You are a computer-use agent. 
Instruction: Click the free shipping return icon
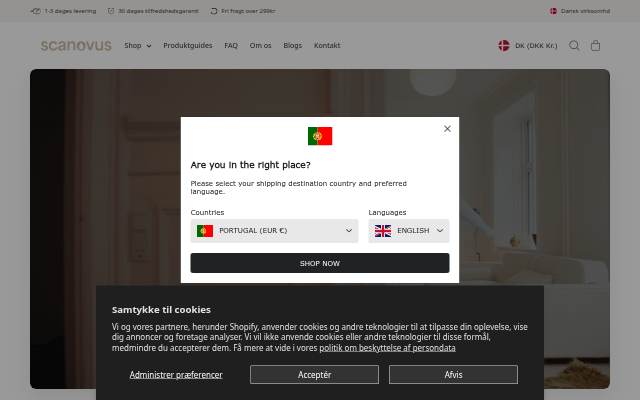point(214,11)
